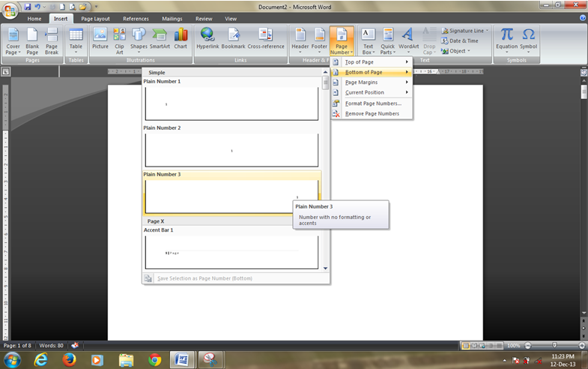Screen dimensions: 588x369
Task: Open Quick Parts menu
Action: [388, 41]
